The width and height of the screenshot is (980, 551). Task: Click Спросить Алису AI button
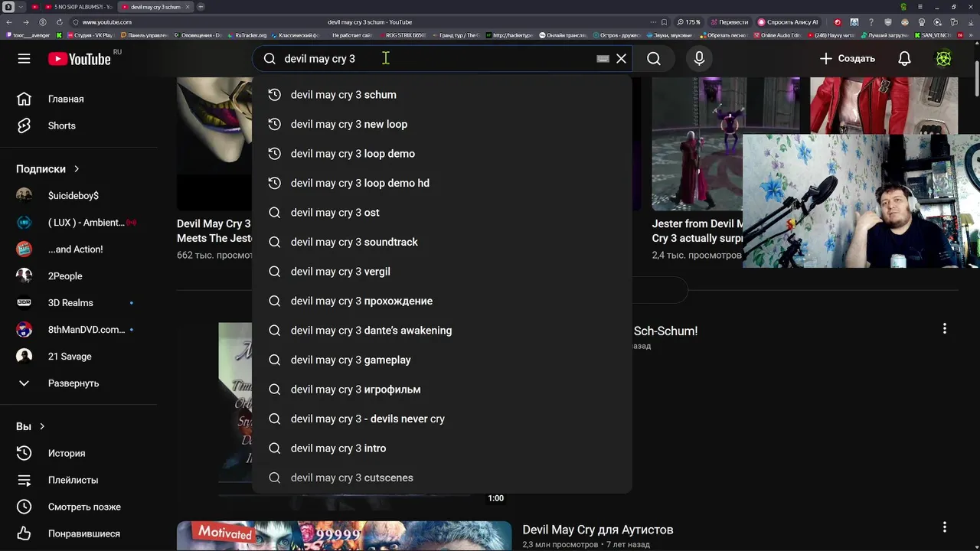[789, 22]
